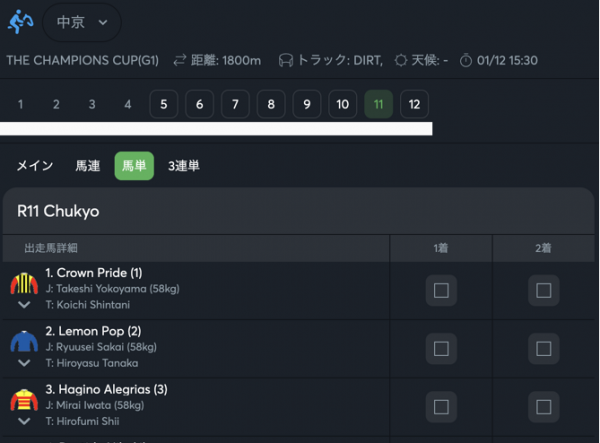The height and width of the screenshot is (443, 600).
Task: Click the 距離: 1800m distance text
Action: point(226,60)
